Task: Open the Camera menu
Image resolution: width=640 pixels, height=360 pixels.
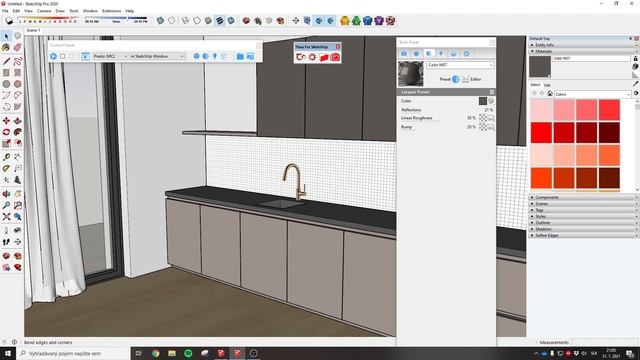Action: (x=44, y=11)
